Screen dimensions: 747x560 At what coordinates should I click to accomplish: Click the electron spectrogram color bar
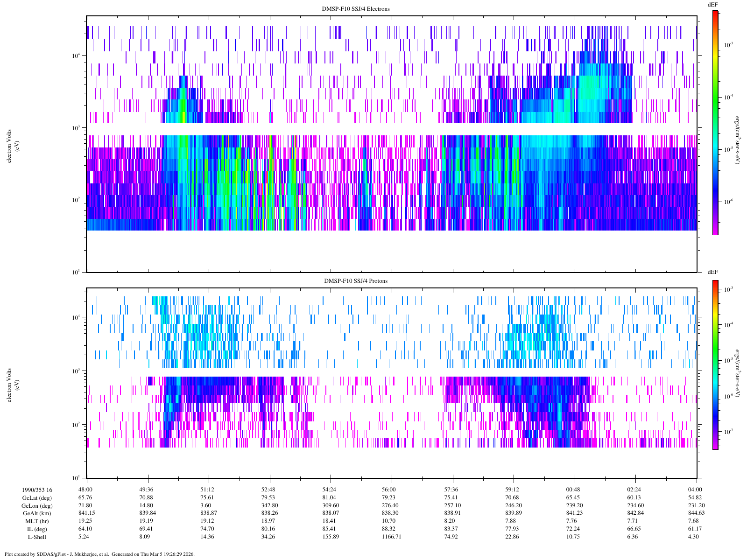coord(715,122)
